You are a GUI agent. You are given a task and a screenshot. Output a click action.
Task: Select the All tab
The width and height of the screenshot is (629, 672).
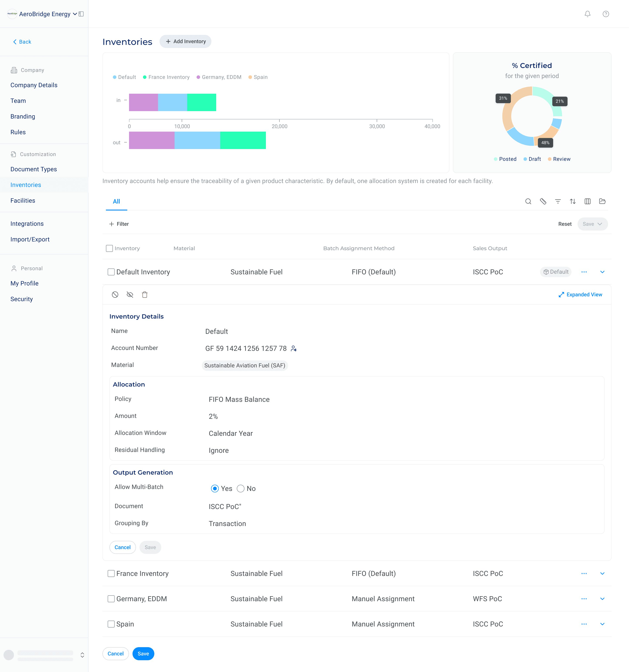point(116,202)
